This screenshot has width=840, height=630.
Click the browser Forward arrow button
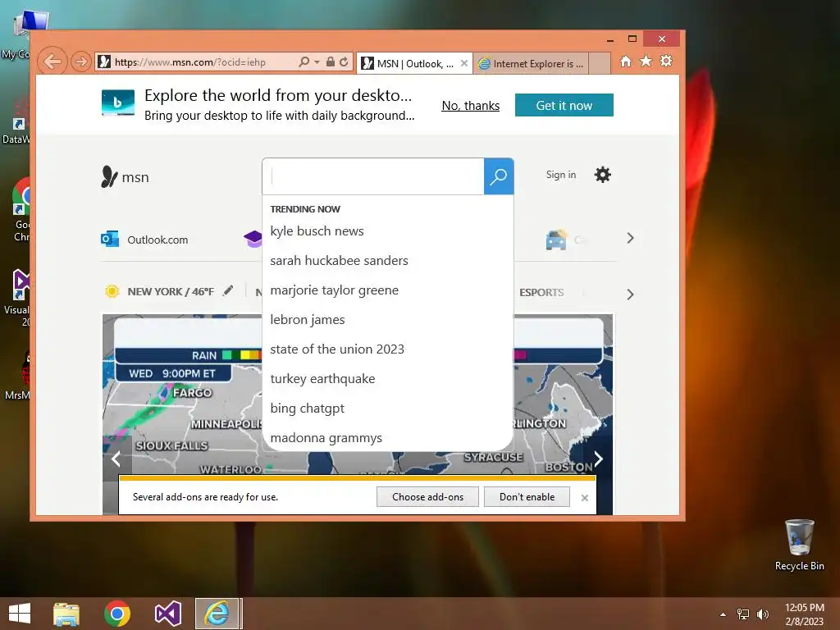pyautogui.click(x=81, y=62)
